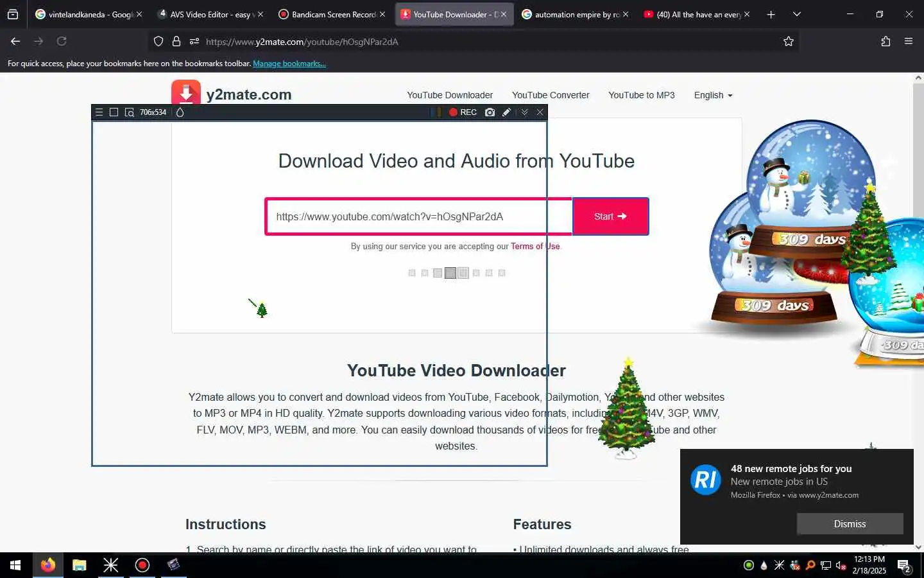Switch to vintelandkaneda Google tab
The width and height of the screenshot is (924, 578).
tap(89, 14)
